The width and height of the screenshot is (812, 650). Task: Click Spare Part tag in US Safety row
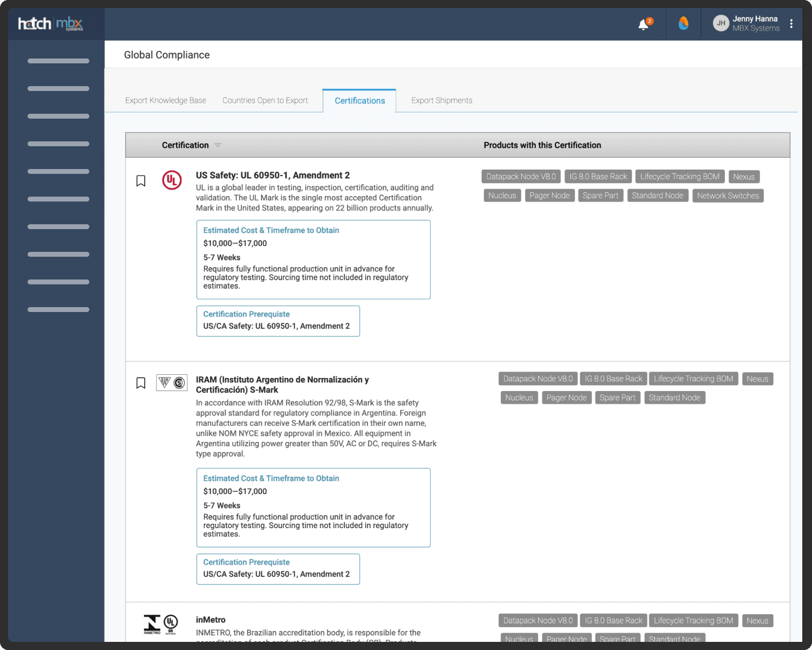pos(600,196)
